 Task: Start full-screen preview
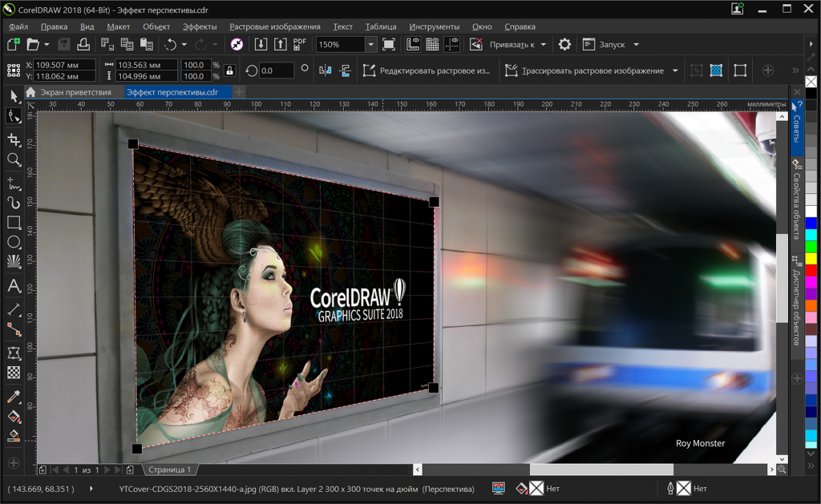tap(389, 45)
